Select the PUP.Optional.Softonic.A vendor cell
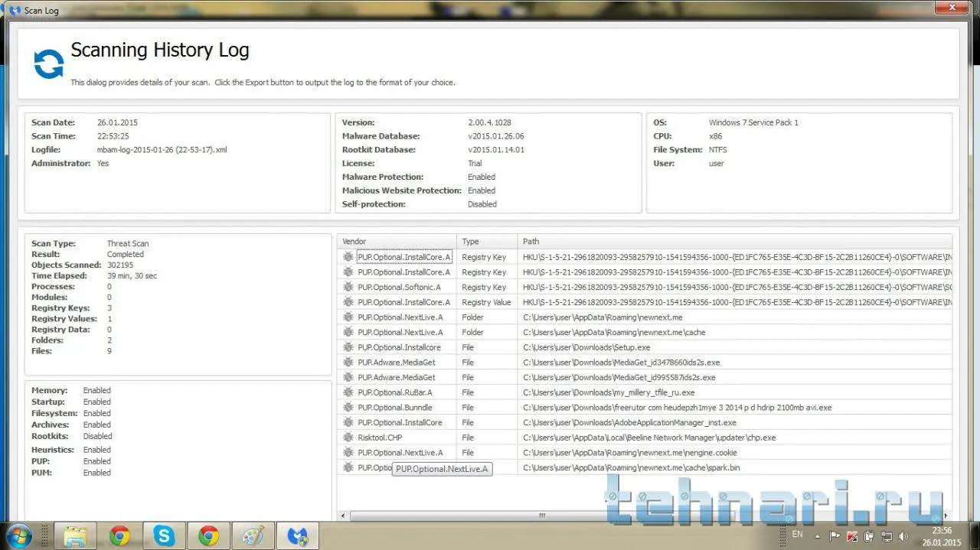Viewport: 980px width, 550px height. 399,287
